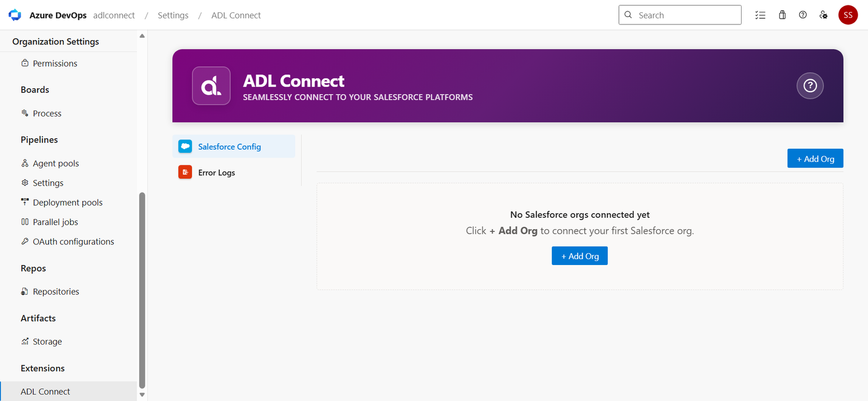Viewport: 868px width, 401px height.
Task: Click the Azure DevOps logo icon
Action: pos(15,15)
